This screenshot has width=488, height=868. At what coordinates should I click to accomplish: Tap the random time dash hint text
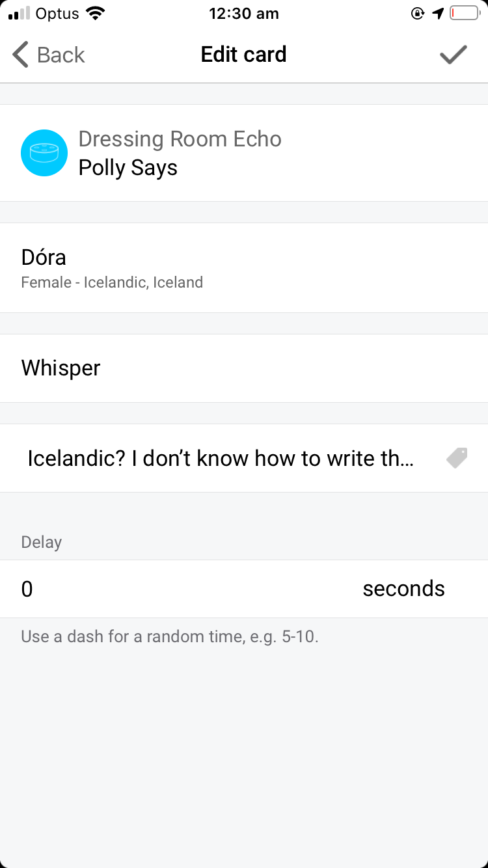[169, 636]
